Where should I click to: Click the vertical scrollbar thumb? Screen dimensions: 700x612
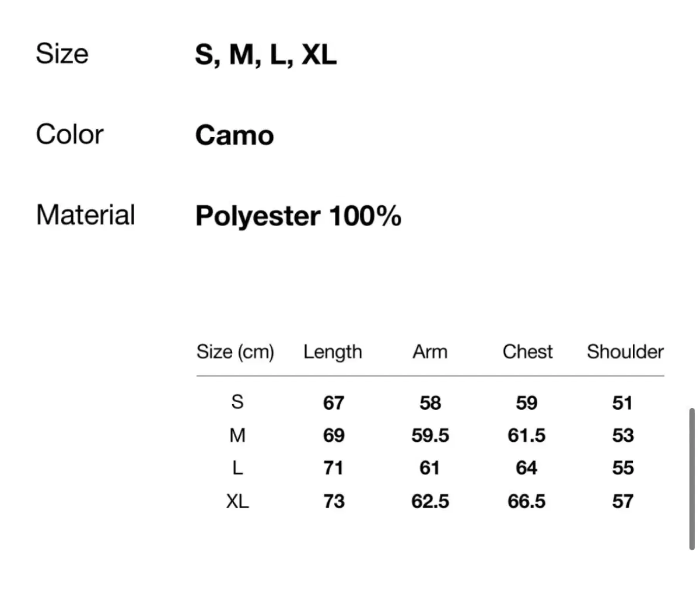coord(692,479)
